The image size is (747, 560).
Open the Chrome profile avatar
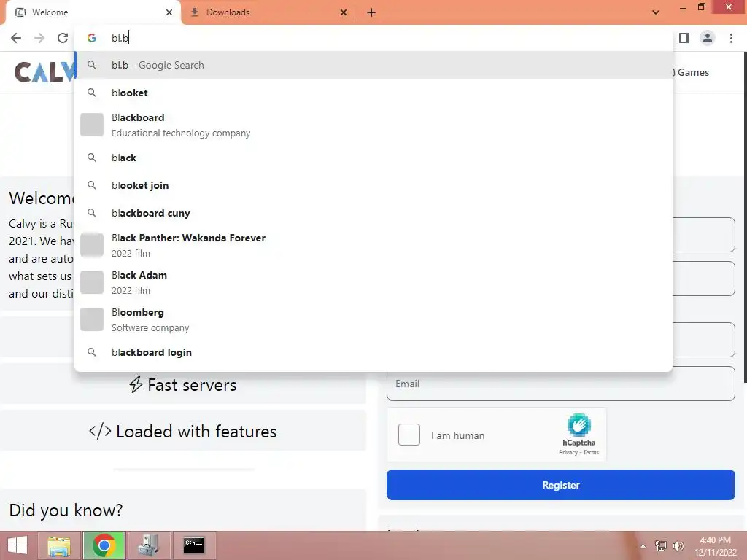tap(708, 38)
